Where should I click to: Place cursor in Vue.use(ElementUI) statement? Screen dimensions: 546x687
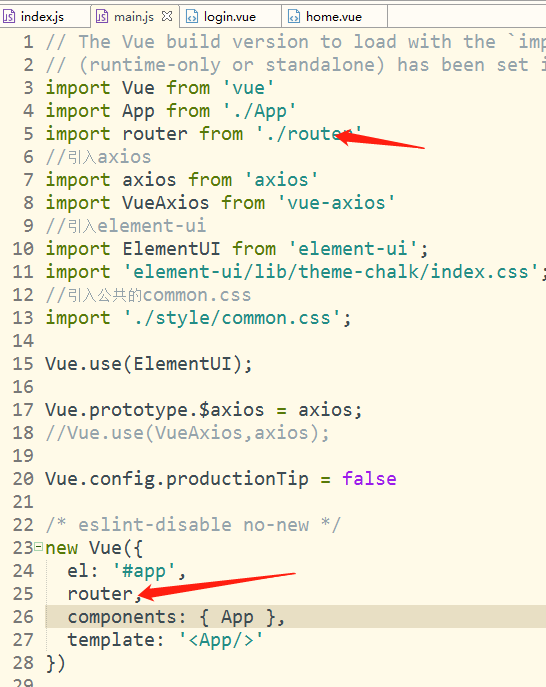tap(149, 364)
